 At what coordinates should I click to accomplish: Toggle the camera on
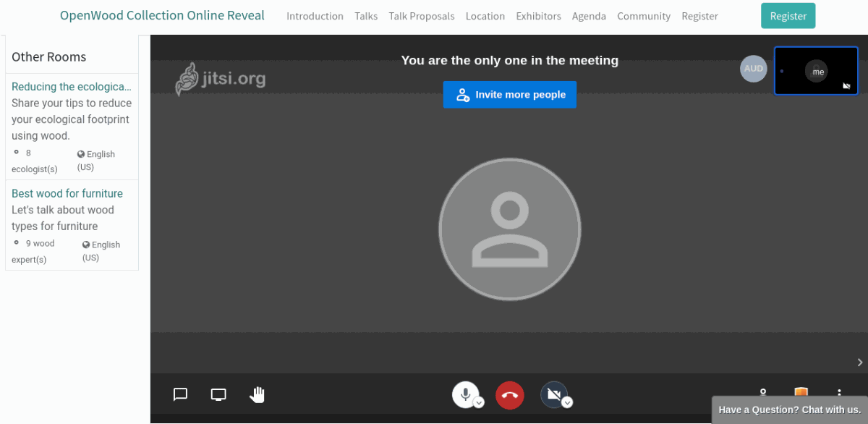pyautogui.click(x=553, y=394)
